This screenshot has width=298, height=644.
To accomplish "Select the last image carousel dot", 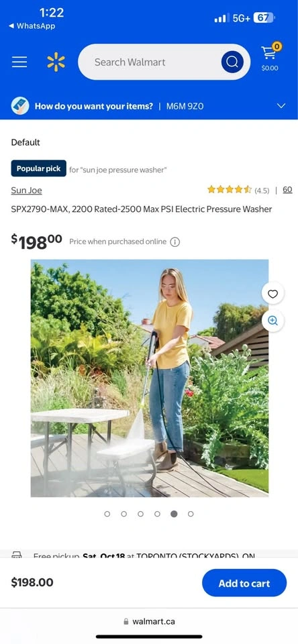I will [x=191, y=514].
